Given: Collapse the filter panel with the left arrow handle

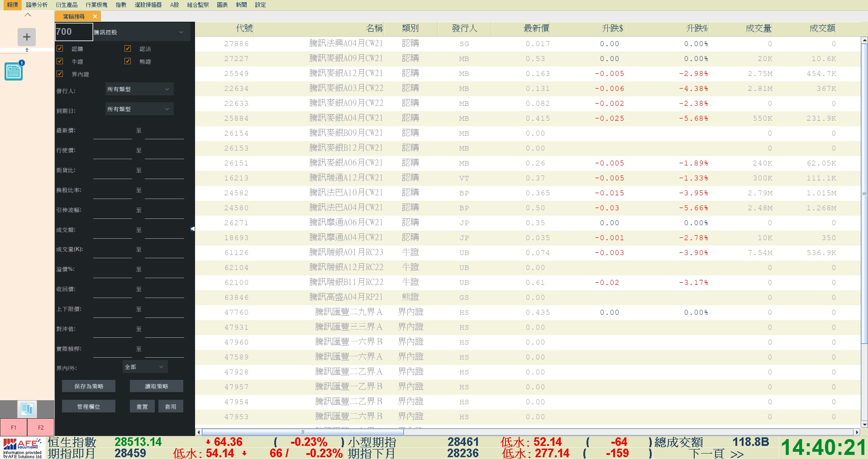Looking at the screenshot, I should pyautogui.click(x=192, y=229).
